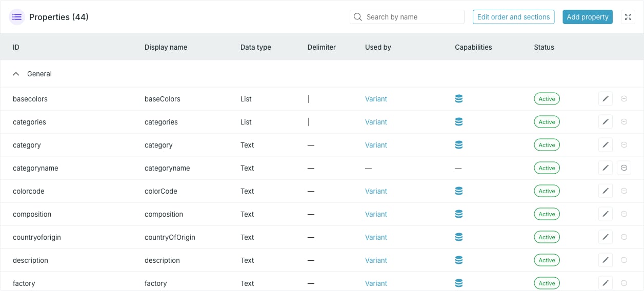Click remove icon for colorcode row
The height and width of the screenshot is (291, 644).
[624, 191]
